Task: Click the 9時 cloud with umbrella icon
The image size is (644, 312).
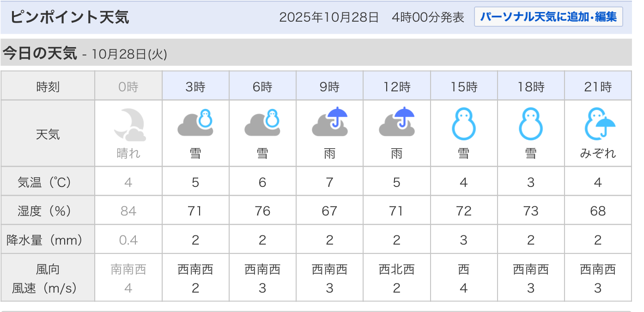Action: click(x=329, y=122)
